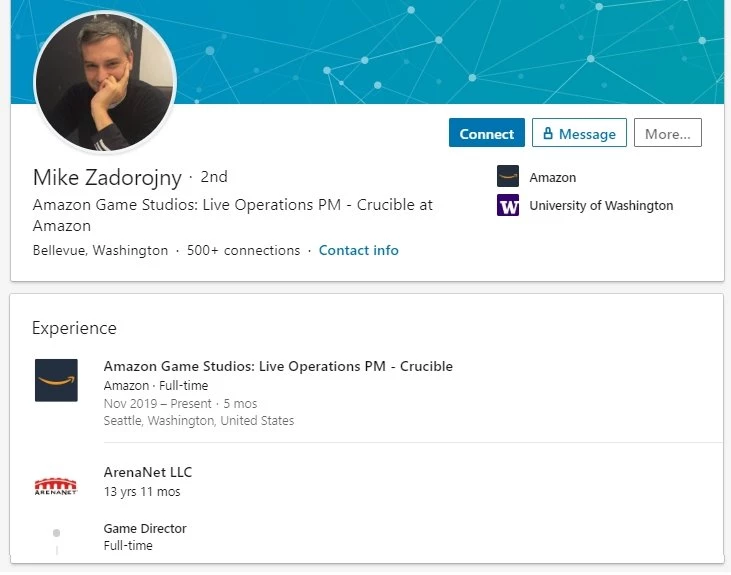This screenshot has width=731, height=575.
Task: Click the lock icon on Message button
Action: (547, 134)
